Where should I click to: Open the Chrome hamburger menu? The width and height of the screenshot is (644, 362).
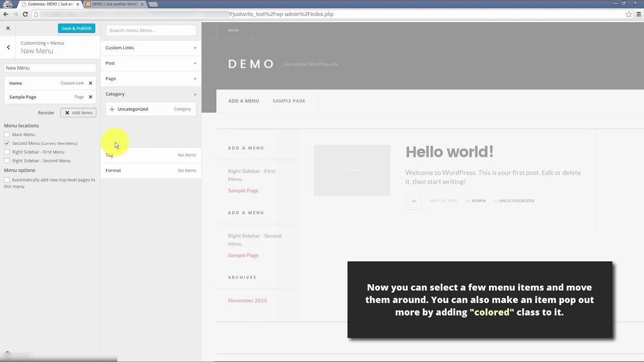tap(639, 14)
